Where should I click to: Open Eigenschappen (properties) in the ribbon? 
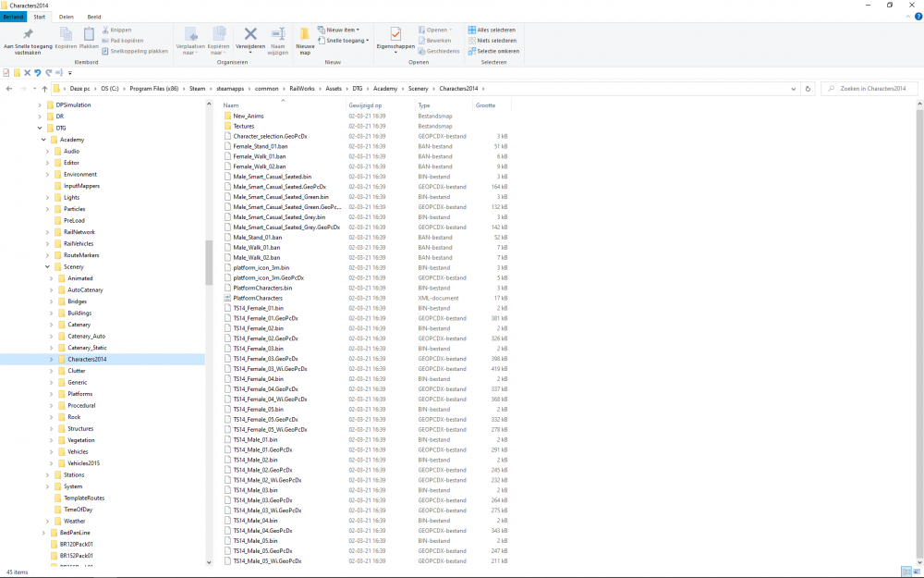click(x=395, y=34)
